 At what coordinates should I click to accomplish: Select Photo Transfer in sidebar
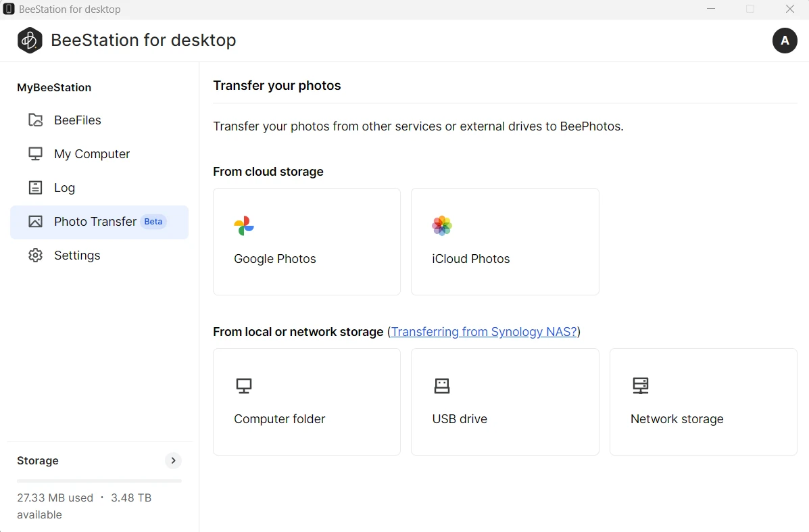coord(95,222)
